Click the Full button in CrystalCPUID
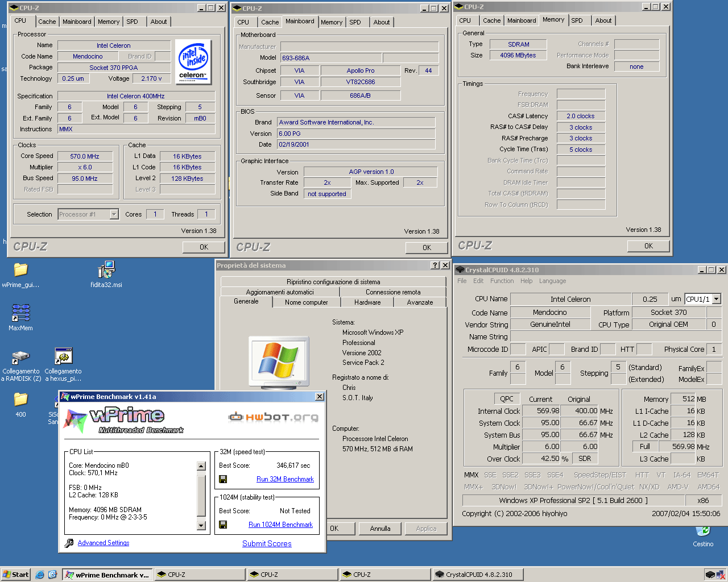Viewport: 728px width, 582px height. tap(645, 446)
